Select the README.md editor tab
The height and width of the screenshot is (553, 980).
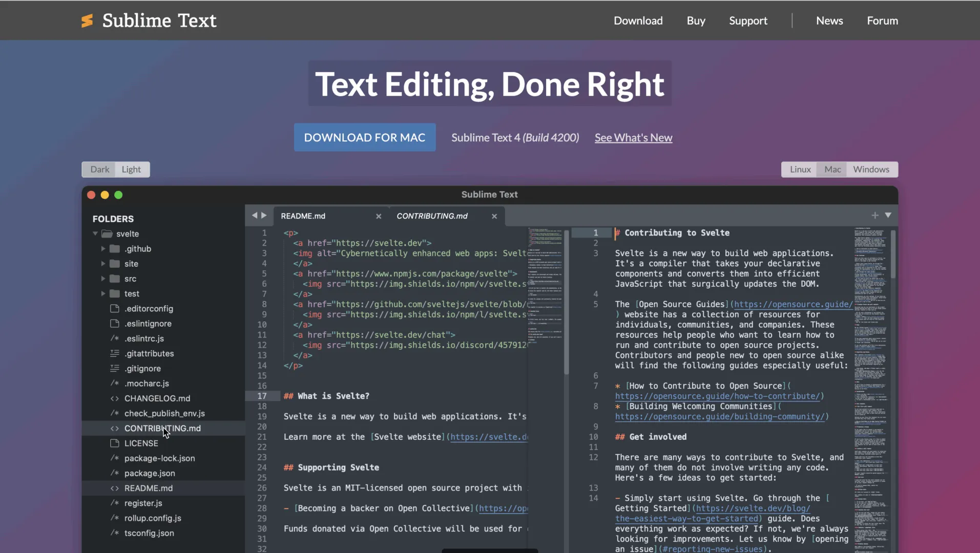pyautogui.click(x=331, y=216)
